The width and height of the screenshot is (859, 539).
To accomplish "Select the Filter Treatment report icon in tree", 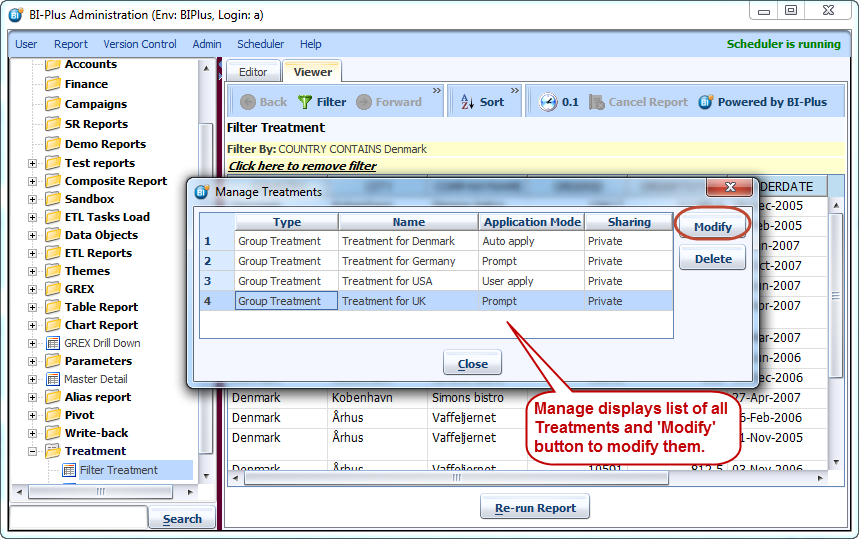I will pos(69,470).
